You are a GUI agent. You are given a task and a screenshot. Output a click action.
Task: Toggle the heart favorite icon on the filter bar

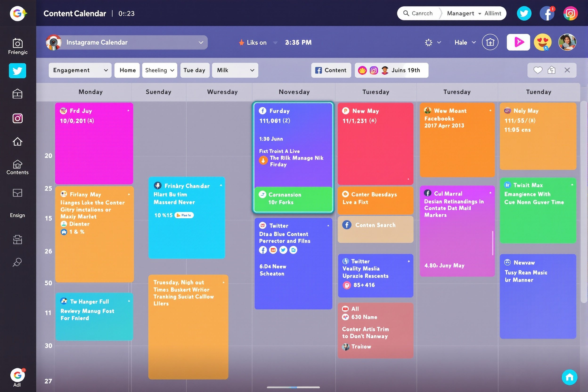pyautogui.click(x=538, y=70)
